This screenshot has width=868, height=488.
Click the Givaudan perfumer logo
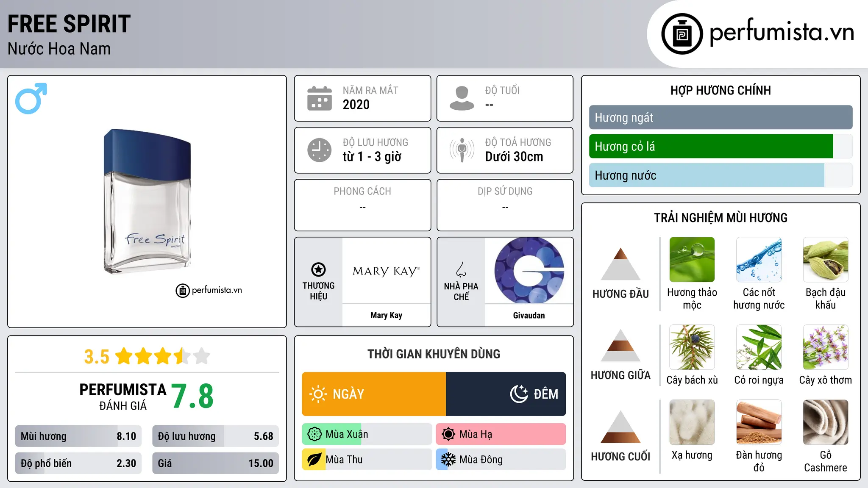pyautogui.click(x=529, y=270)
